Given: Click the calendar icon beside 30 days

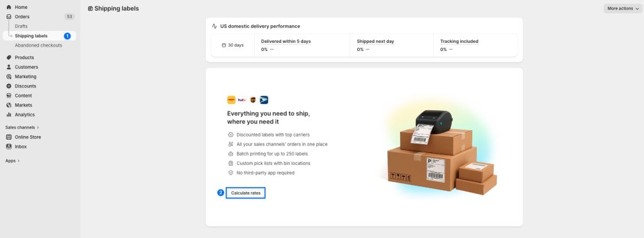Looking at the screenshot, I should pos(224,45).
